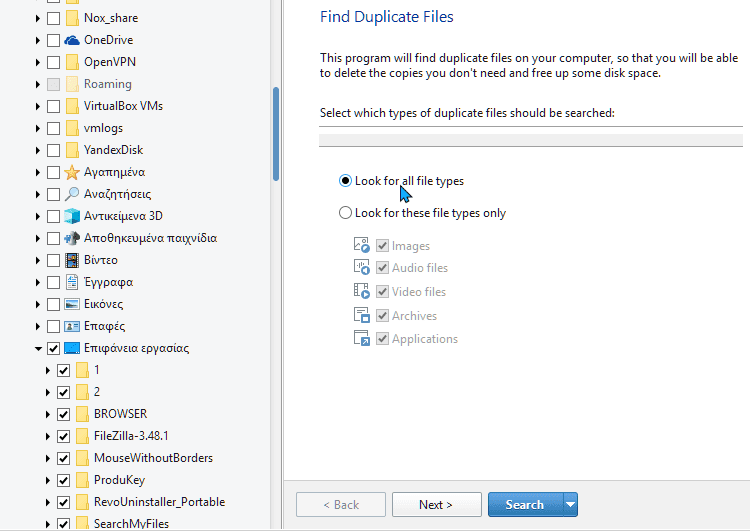Expand the YandexDisk folder node
750x531 pixels.
[x=38, y=150]
